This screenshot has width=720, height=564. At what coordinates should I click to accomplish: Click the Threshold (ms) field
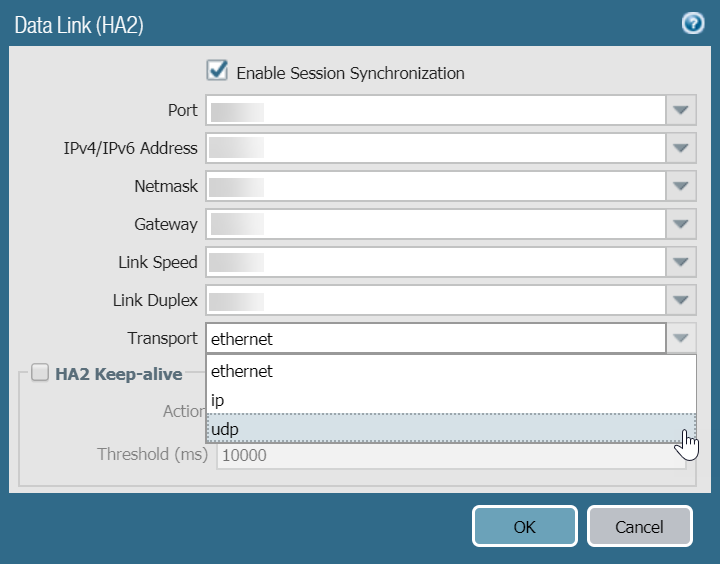tap(450, 455)
